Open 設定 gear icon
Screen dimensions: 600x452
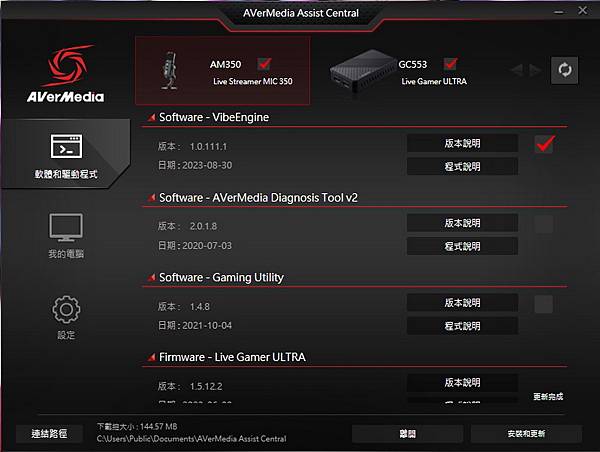[66, 309]
